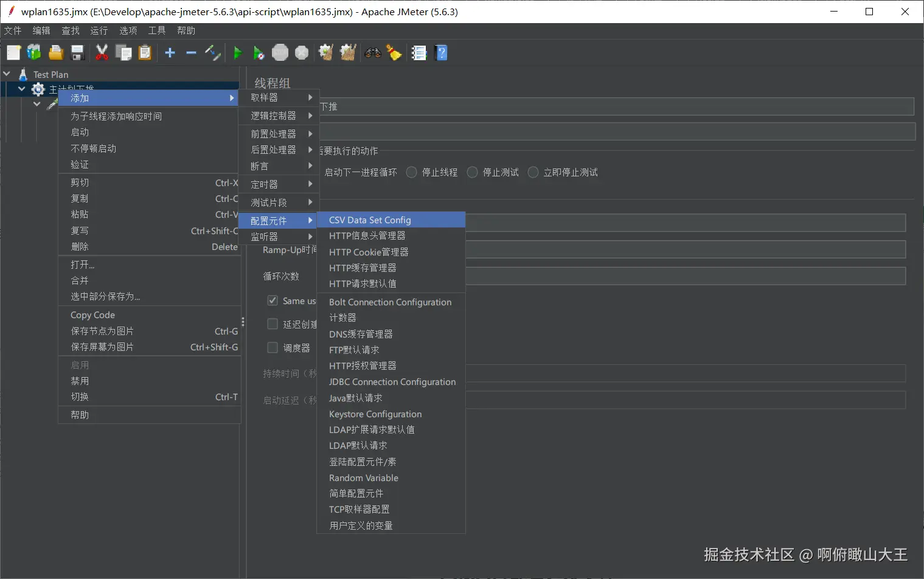Viewport: 924px width, 579px height.
Task: Choose HTTP信息头管理器 from submenu
Action: (x=391, y=236)
